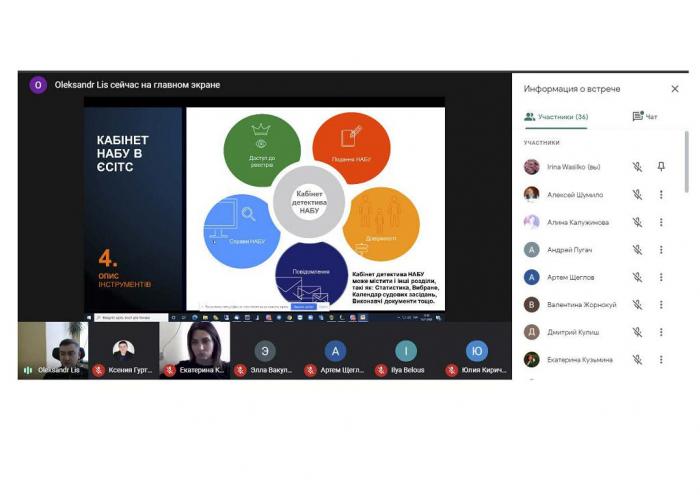This screenshot has height=495, width=700.
Task: Pin Irina Wasilko's video to the screen
Action: (x=661, y=167)
